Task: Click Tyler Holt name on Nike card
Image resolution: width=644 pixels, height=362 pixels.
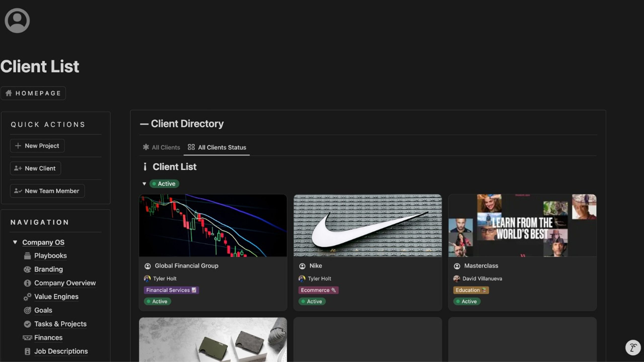Action: coord(319,279)
